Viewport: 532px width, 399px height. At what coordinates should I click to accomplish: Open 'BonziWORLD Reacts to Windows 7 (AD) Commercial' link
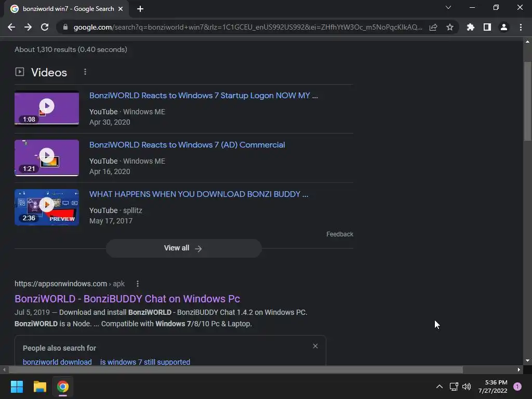pyautogui.click(x=187, y=145)
